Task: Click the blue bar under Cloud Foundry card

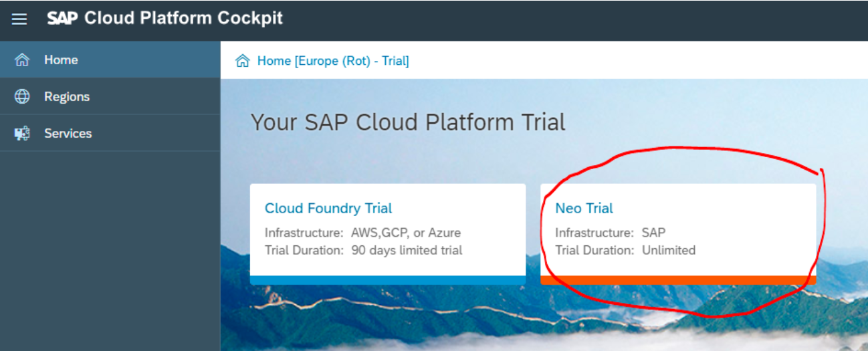Action: (388, 280)
